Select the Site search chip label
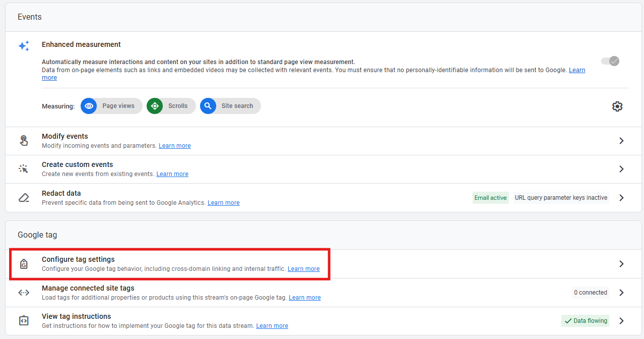Image resolution: width=644 pixels, height=339 pixels. [x=237, y=106]
